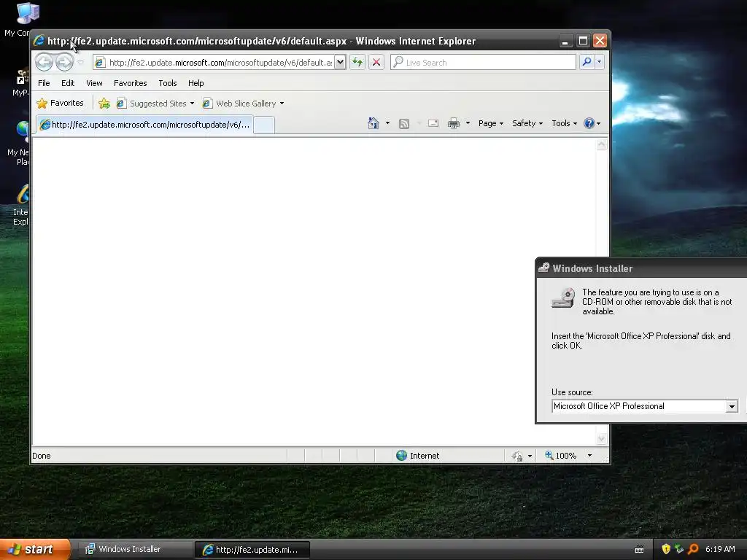Click the keyboard icon in taskbar tray
This screenshot has width=747, height=560.
click(x=639, y=550)
